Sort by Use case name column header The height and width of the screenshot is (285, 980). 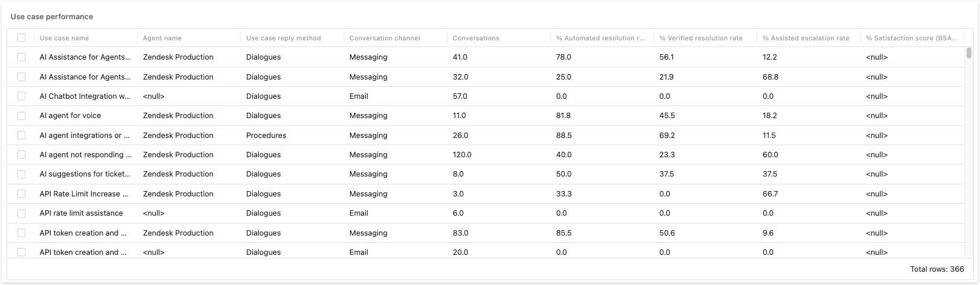click(64, 38)
